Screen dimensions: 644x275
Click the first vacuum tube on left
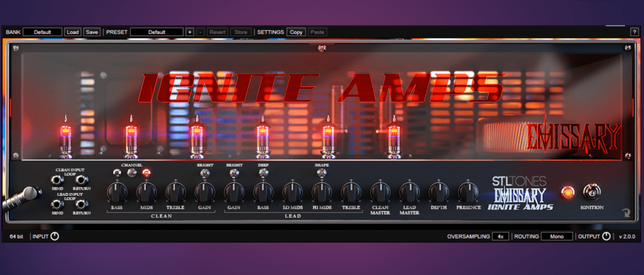(65, 137)
